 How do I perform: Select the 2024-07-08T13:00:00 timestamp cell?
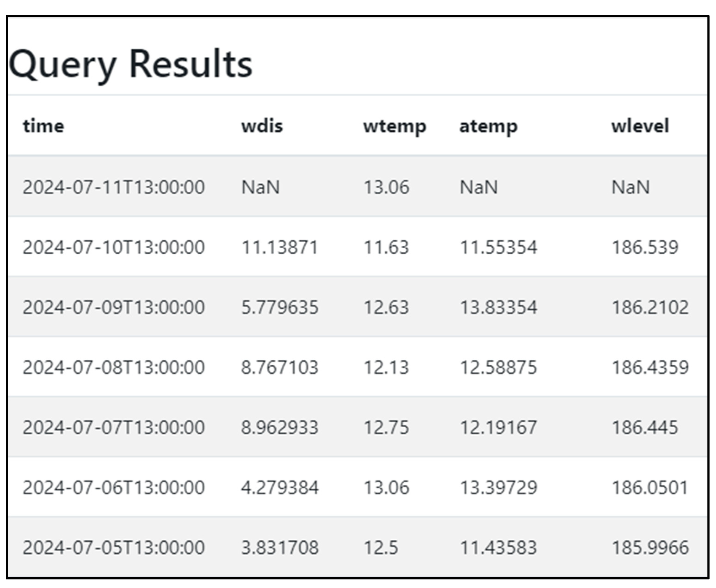click(114, 367)
